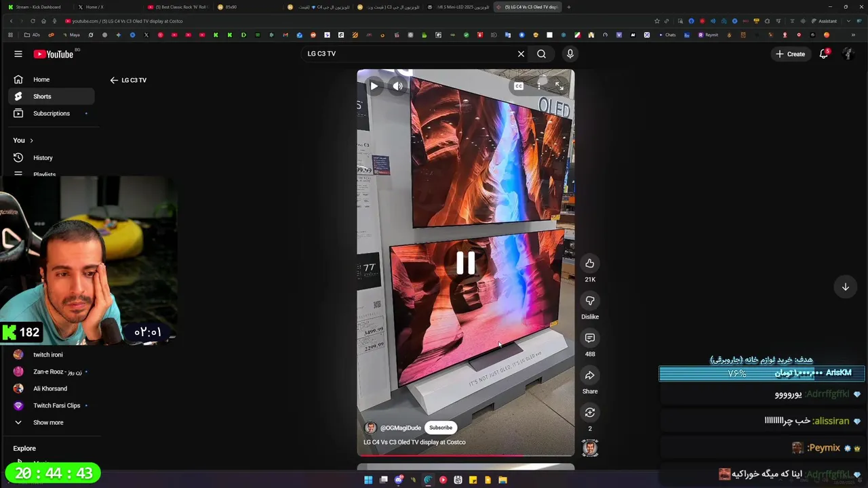Open the Short's sound source thumbnail
868x488 pixels.
(x=590, y=448)
